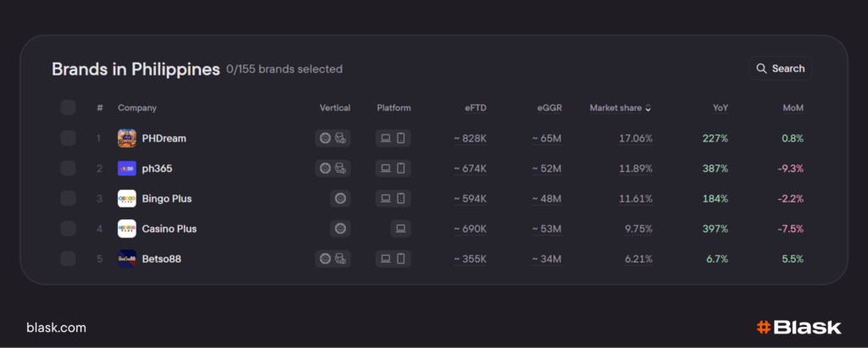
Task: Click the eFTD column header
Action: point(475,108)
